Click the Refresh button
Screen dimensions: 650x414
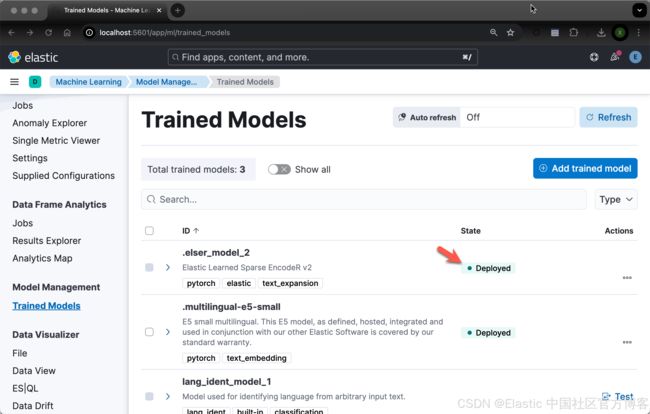pyautogui.click(x=608, y=117)
